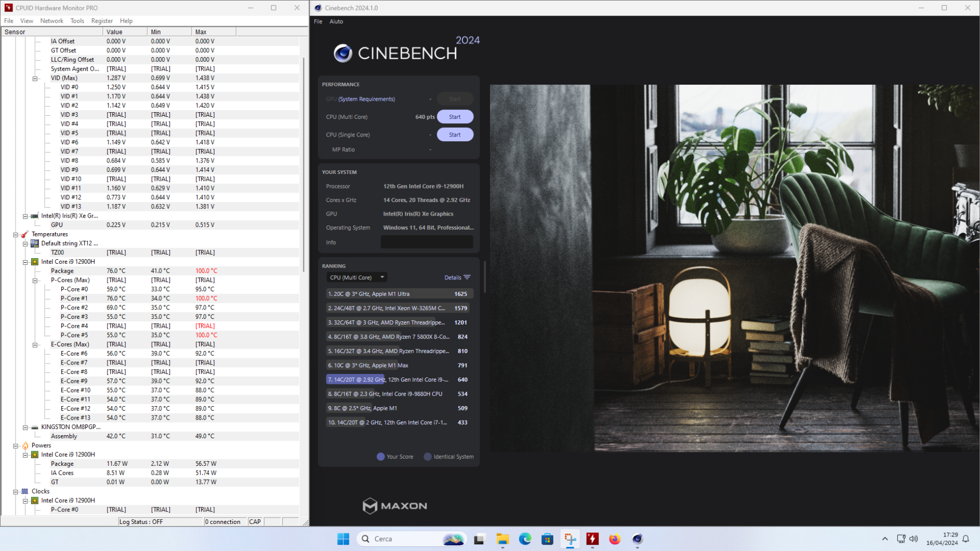Click the Maxon logo

click(395, 506)
